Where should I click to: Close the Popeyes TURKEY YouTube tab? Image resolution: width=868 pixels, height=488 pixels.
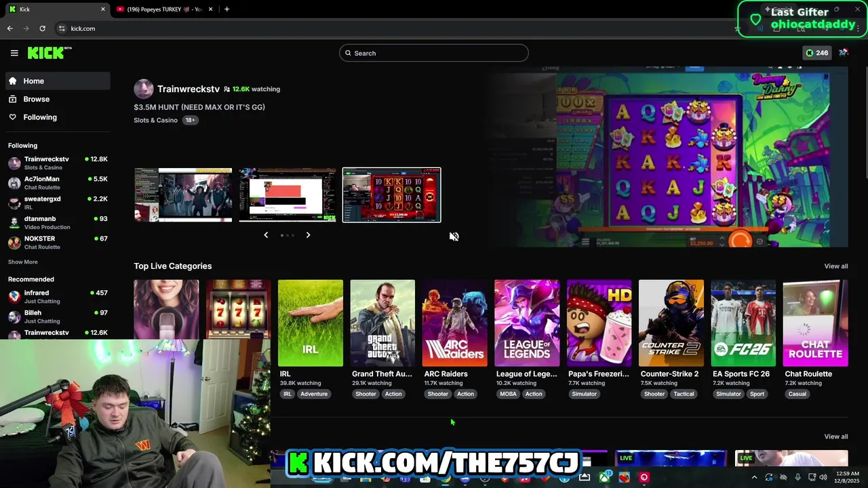[210, 9]
